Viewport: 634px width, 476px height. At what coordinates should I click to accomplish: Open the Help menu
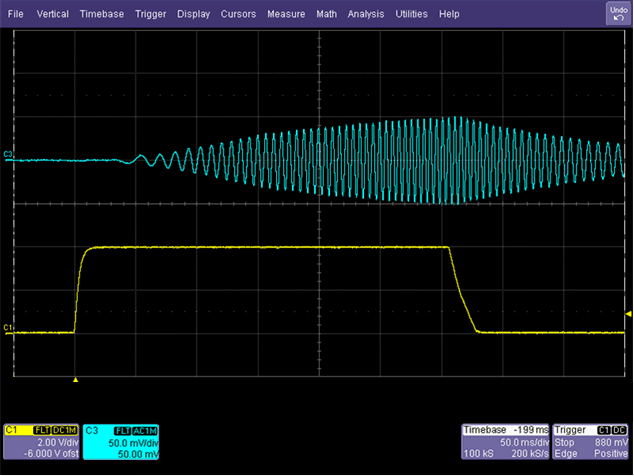(449, 15)
